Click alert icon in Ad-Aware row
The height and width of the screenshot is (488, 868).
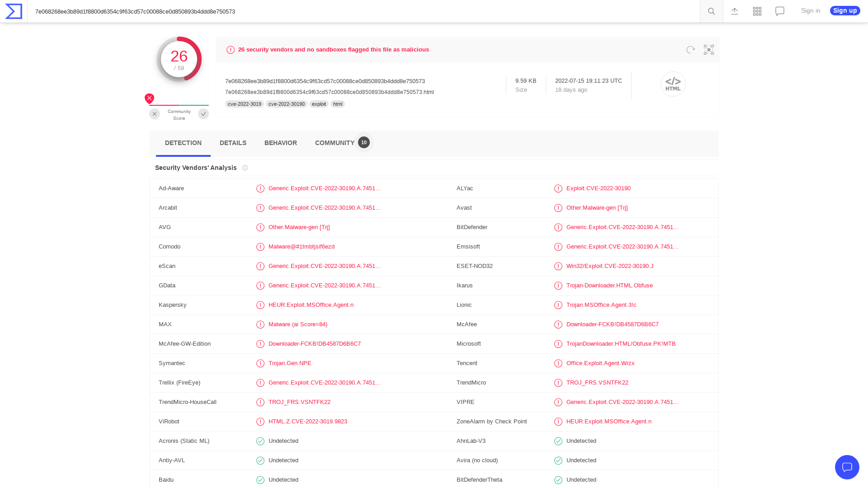[260, 188]
